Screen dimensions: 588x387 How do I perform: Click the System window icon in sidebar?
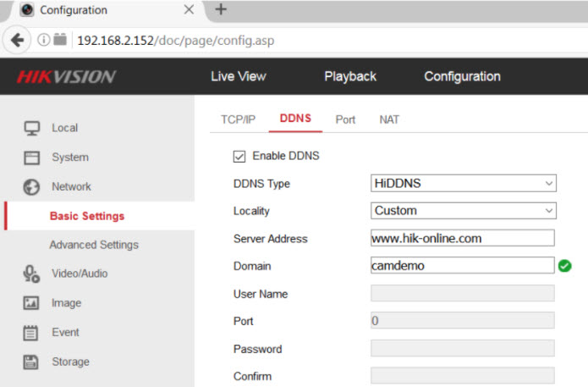pyautogui.click(x=32, y=158)
